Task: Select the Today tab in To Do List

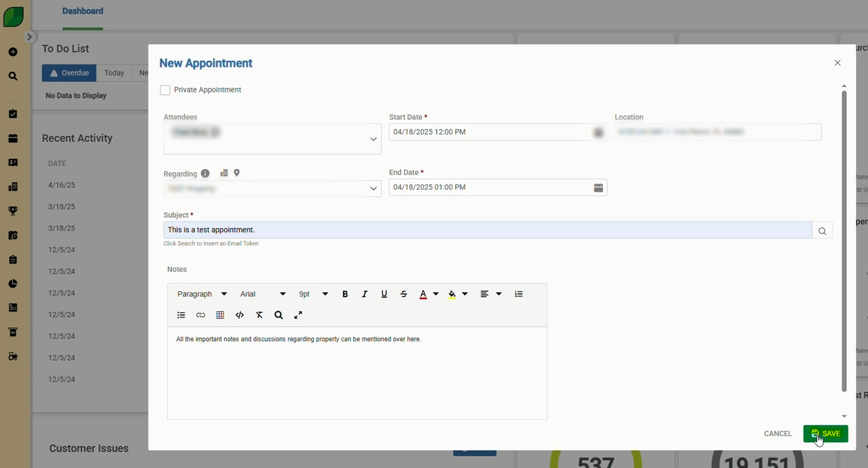Action: (114, 73)
